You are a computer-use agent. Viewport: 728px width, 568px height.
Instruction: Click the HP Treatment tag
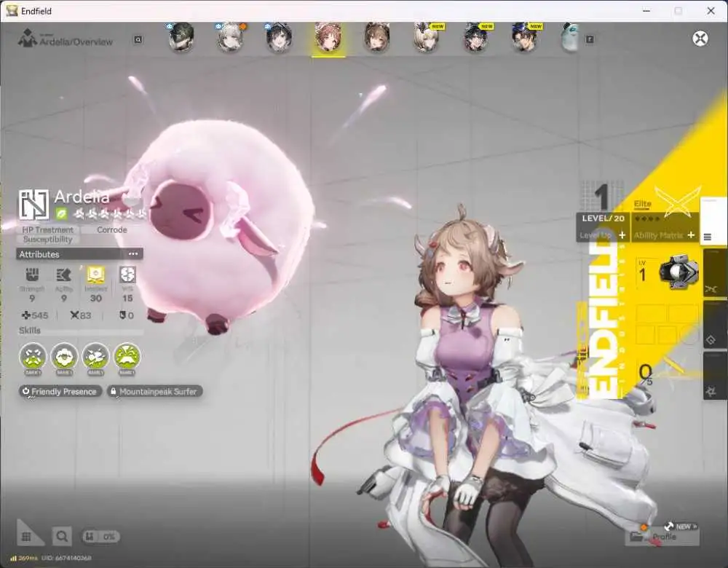[x=48, y=230]
